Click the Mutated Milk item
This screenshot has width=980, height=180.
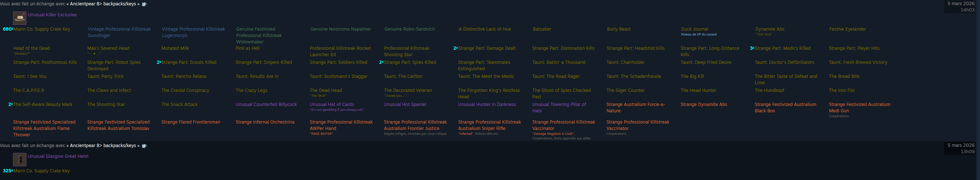coord(175,48)
